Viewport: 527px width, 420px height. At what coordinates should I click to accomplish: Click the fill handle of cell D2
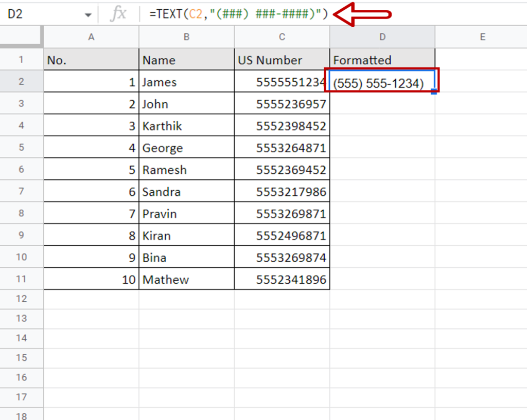(434, 92)
